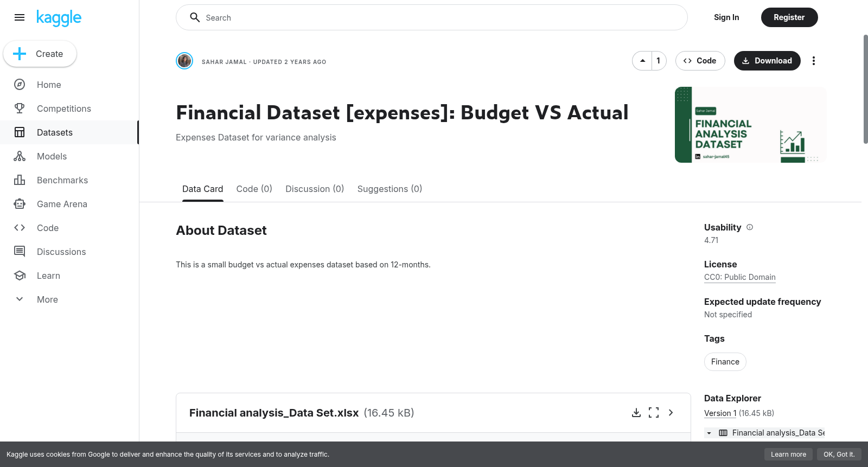Open Competitions in the sidebar

(x=69, y=108)
